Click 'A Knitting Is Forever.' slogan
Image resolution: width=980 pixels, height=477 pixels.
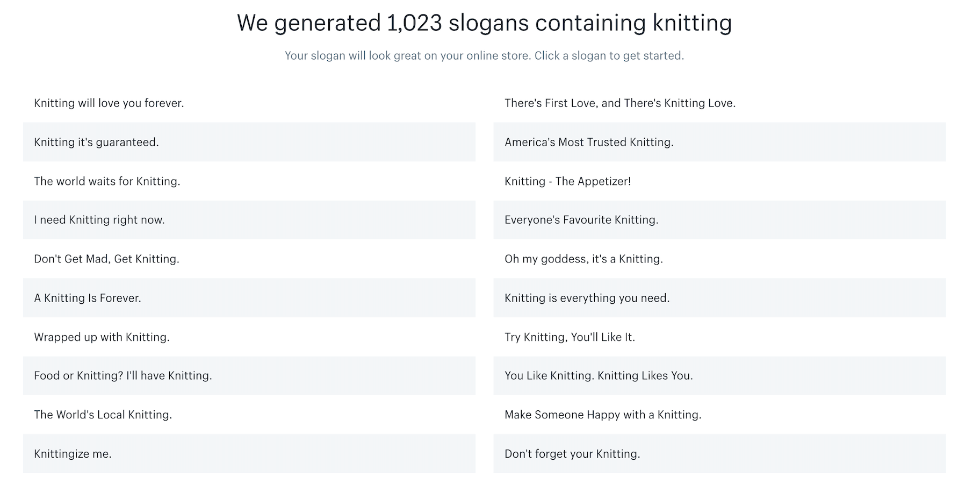pyautogui.click(x=88, y=298)
